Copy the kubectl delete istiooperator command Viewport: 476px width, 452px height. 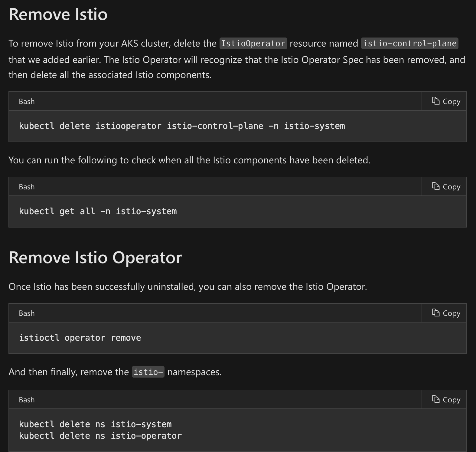pyautogui.click(x=446, y=101)
